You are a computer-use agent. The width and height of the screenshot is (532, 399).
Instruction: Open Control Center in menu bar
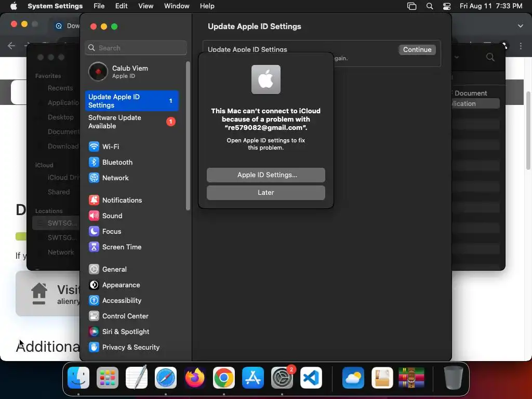(x=447, y=6)
